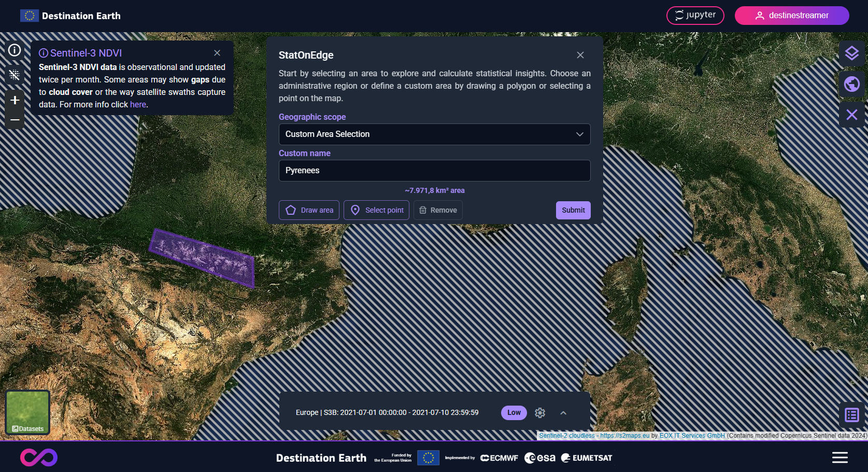The image size is (868, 472).
Task: Expand the Geographic scope dropdown
Action: pyautogui.click(x=434, y=134)
